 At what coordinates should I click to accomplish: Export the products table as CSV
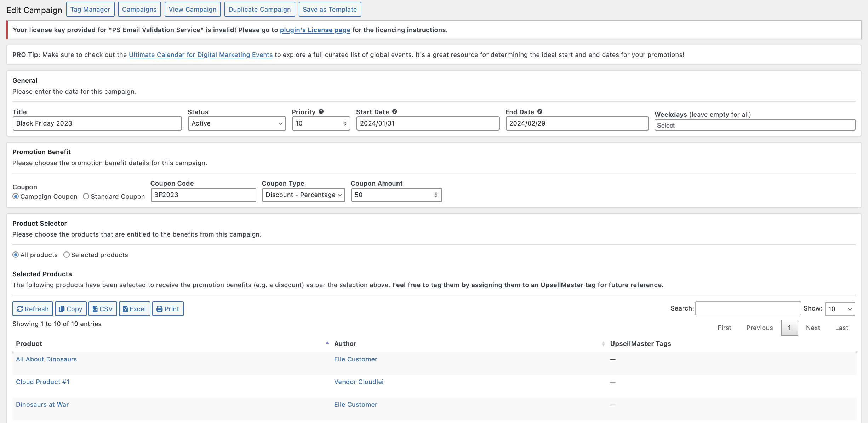coord(103,309)
